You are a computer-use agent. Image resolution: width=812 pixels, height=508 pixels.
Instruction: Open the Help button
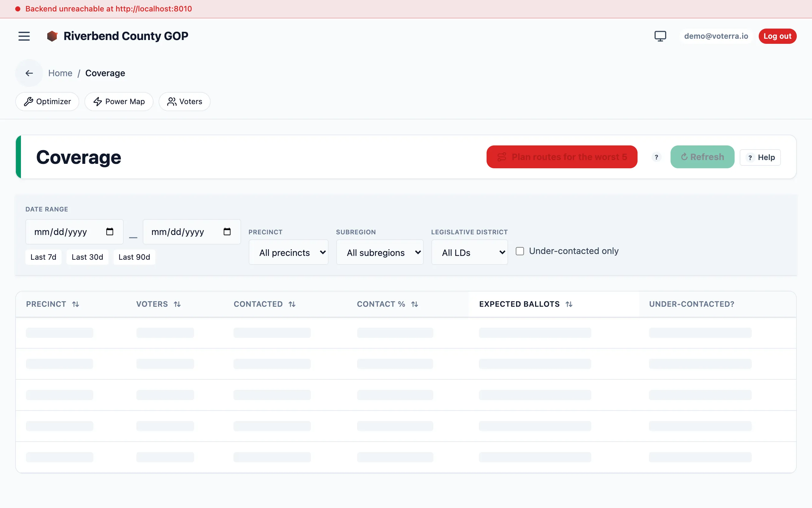pos(760,157)
